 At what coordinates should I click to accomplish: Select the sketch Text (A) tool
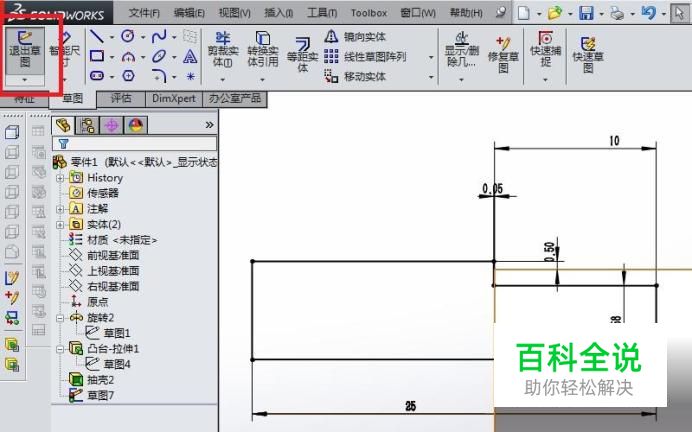pos(190,56)
